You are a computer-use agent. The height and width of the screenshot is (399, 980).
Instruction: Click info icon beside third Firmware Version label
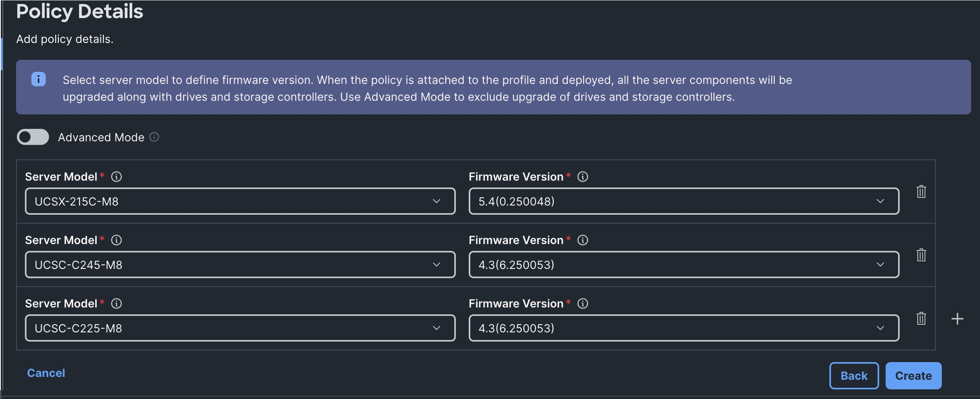pyautogui.click(x=582, y=303)
